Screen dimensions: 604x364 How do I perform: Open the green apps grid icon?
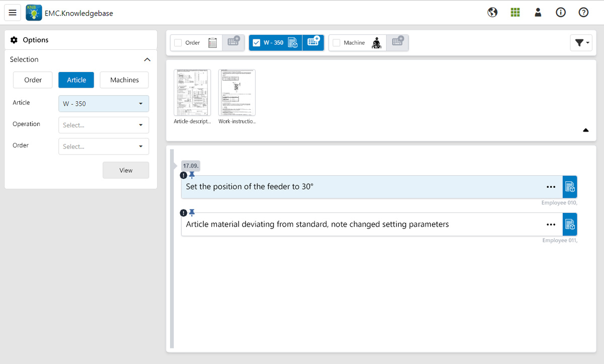(515, 13)
